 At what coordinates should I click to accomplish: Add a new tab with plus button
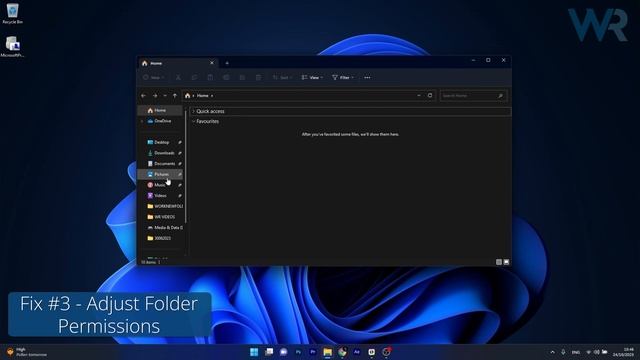tap(227, 63)
